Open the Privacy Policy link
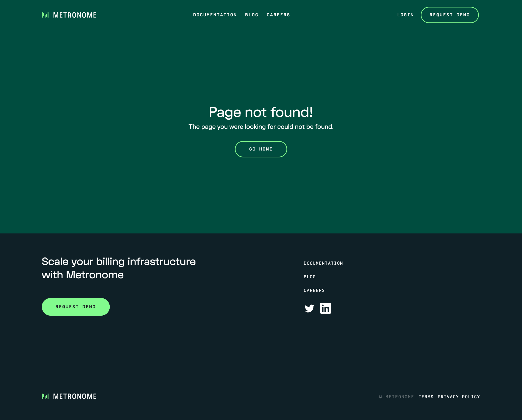 pyautogui.click(x=458, y=397)
